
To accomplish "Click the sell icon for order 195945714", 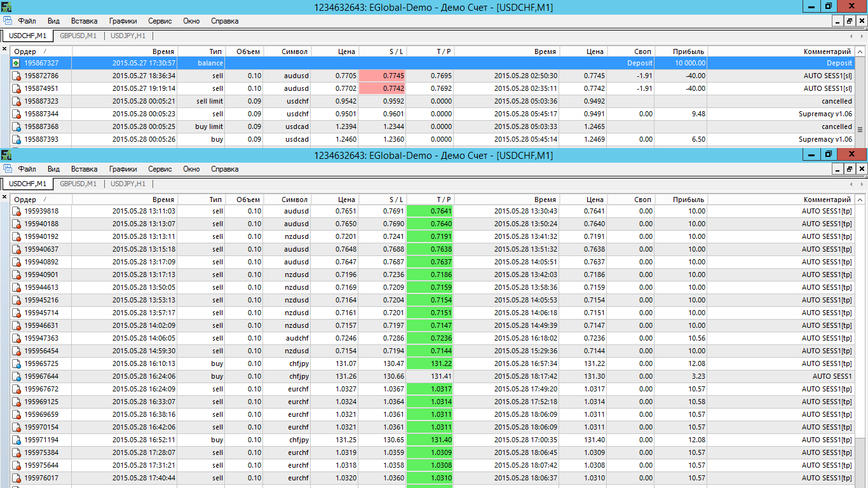I will 17,313.
